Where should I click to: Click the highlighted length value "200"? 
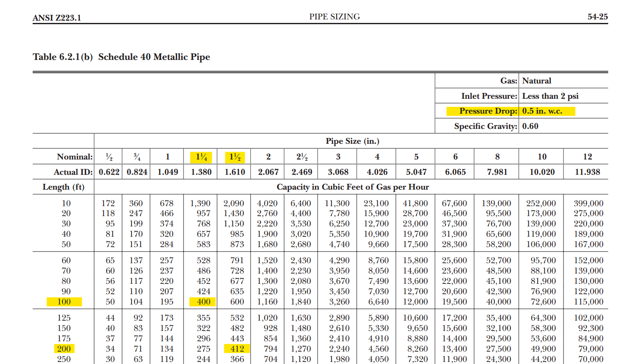[x=64, y=349]
